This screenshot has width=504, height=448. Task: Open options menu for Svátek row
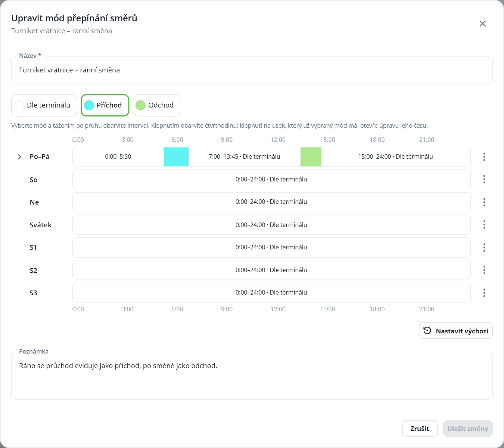484,224
